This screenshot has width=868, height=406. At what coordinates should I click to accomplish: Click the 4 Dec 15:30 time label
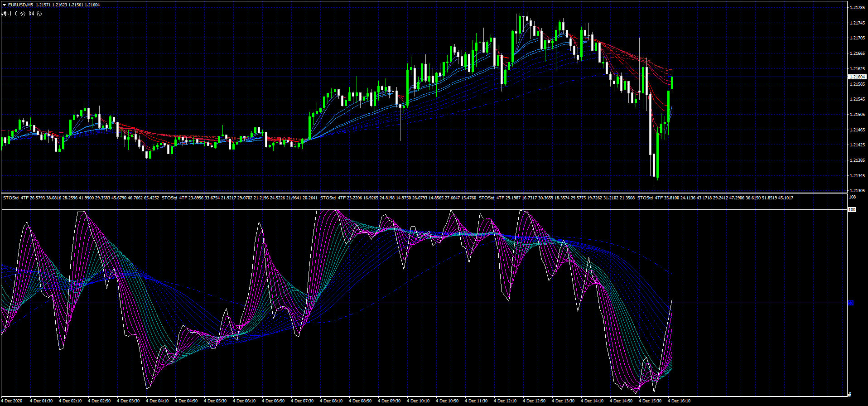point(650,401)
